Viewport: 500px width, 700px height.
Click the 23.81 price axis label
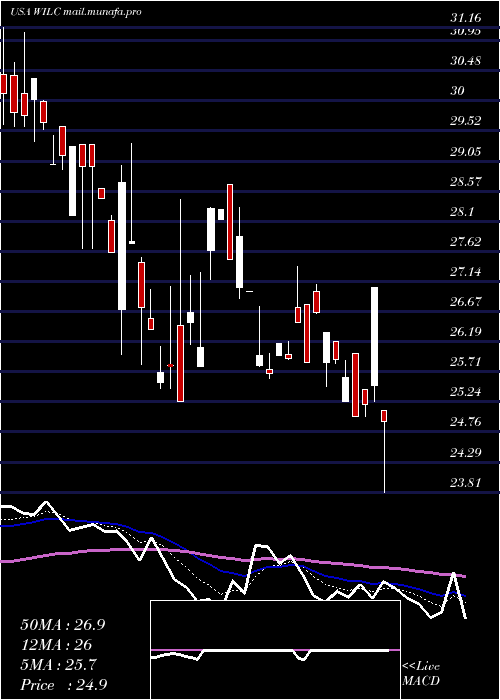466,483
